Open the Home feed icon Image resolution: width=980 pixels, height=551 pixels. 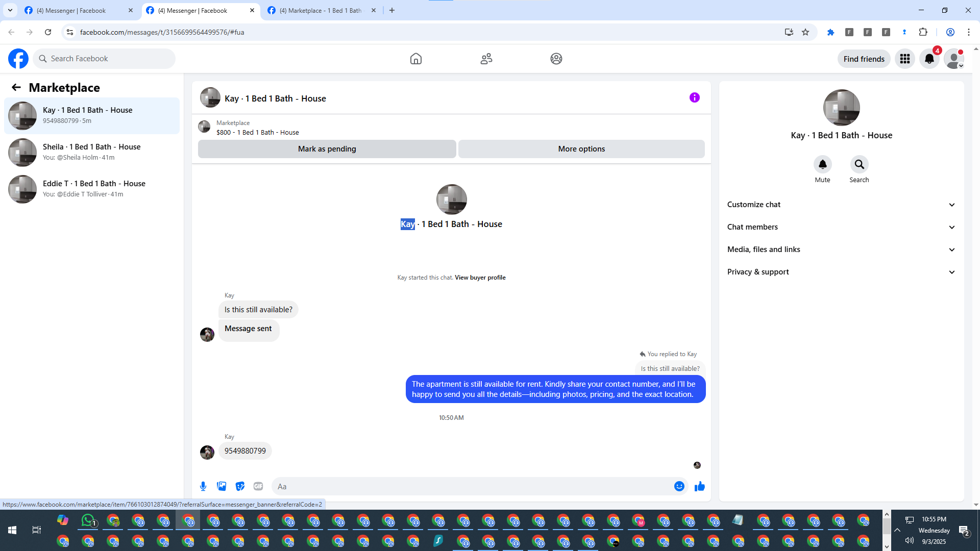coord(416,59)
